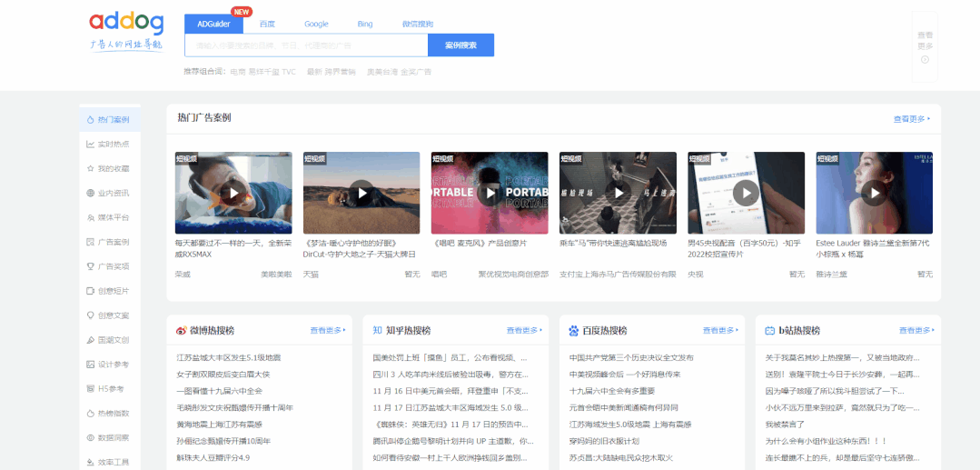The width and height of the screenshot is (980, 470).
Task: Select the ADGuider search tab
Action: point(213,24)
